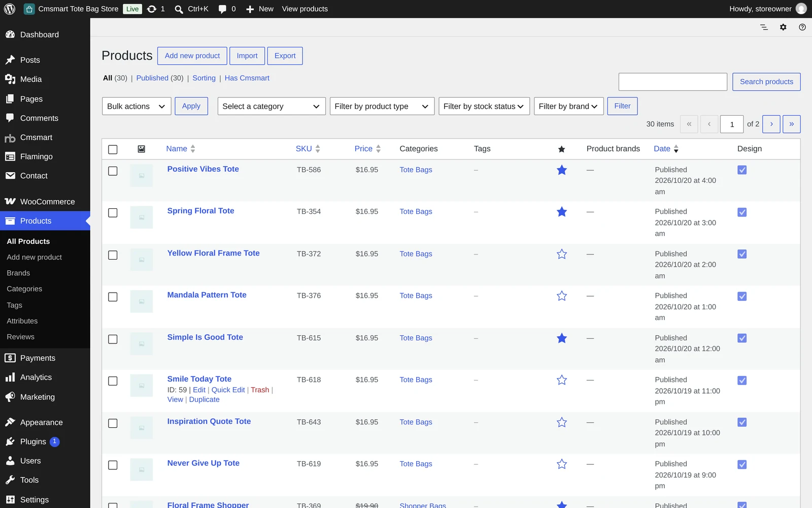Open the activity panel list icon
Viewport: 812px width, 508px height.
[x=764, y=27]
